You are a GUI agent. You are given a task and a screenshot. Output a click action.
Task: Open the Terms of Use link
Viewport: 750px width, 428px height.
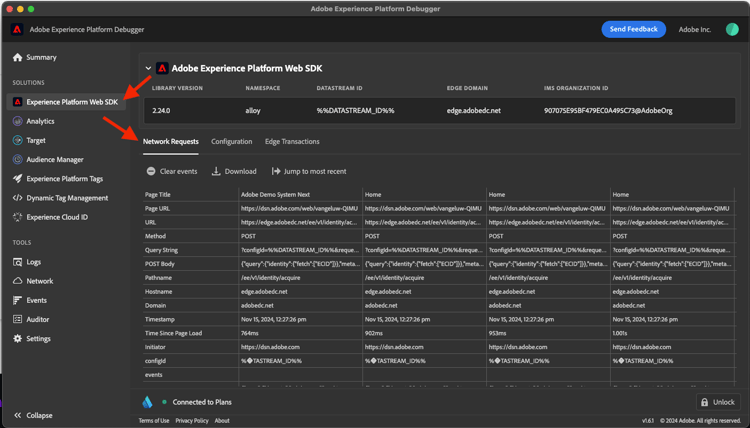click(154, 421)
